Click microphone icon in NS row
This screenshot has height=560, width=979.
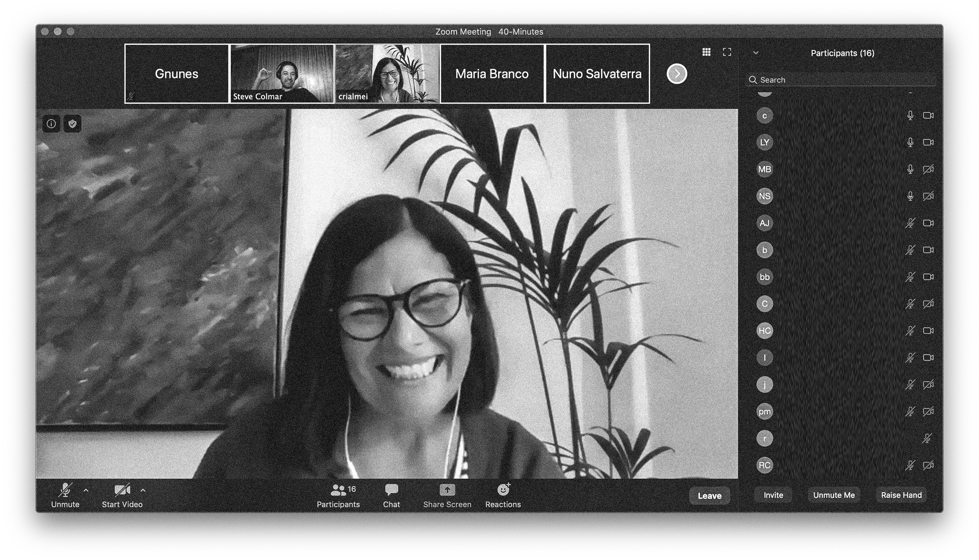pyautogui.click(x=910, y=196)
